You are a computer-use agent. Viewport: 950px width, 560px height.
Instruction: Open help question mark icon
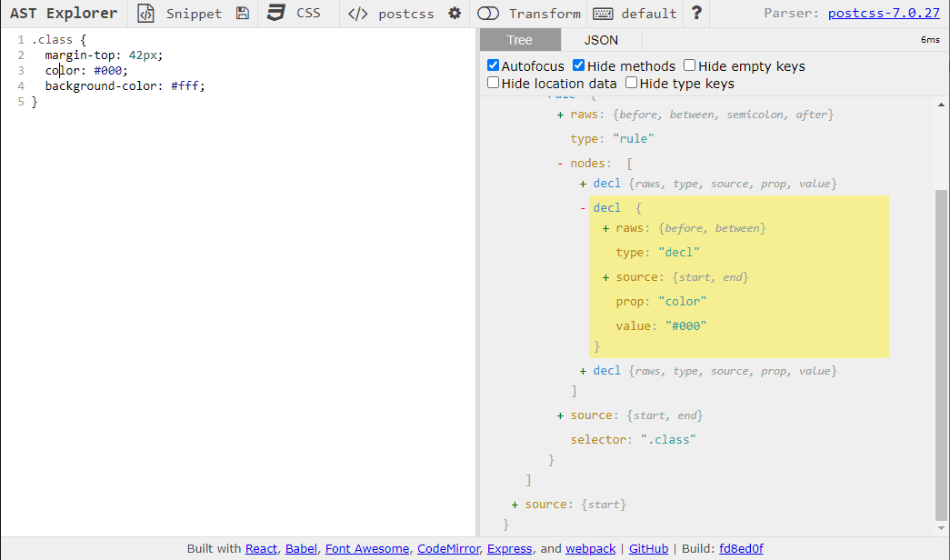pos(696,13)
